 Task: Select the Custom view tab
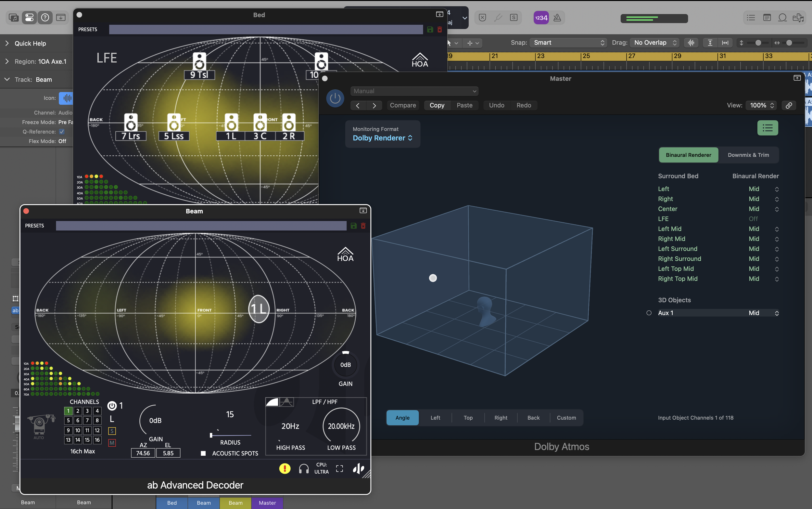tap(566, 418)
